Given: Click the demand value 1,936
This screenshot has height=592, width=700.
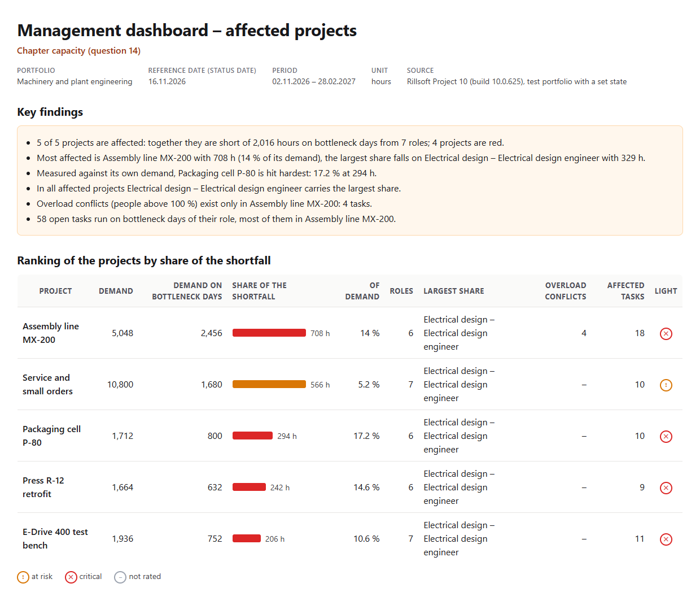Looking at the screenshot, I should 123,539.
